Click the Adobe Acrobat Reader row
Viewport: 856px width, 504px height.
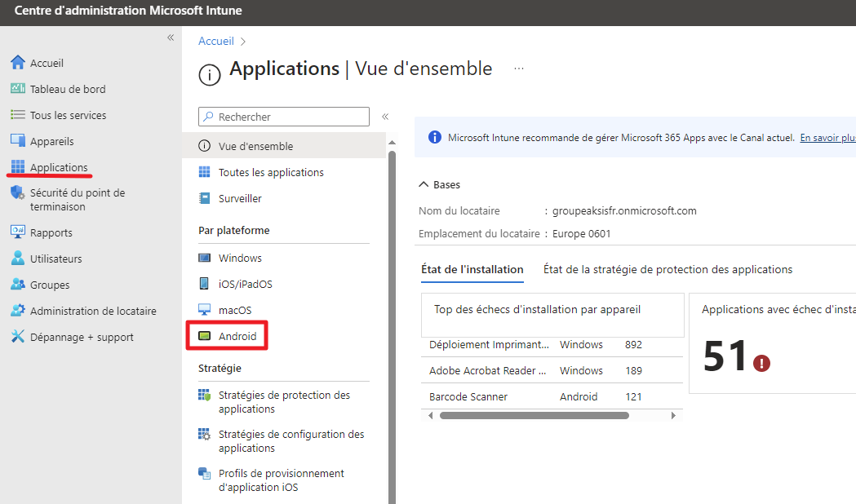552,370
